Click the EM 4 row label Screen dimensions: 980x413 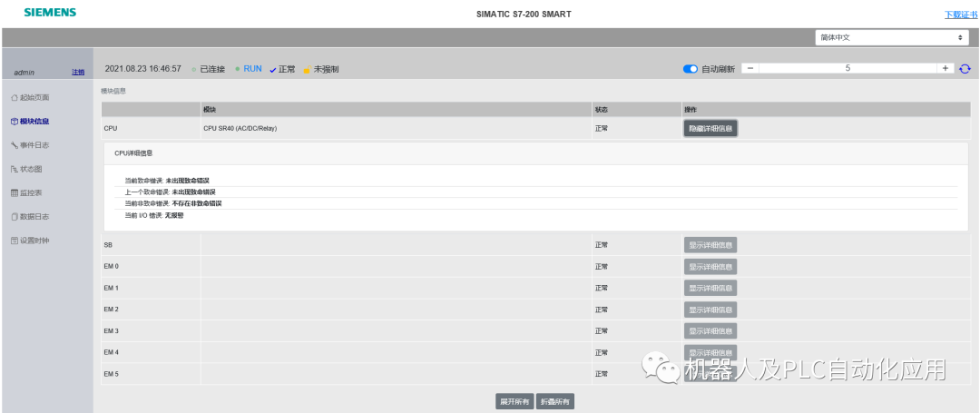[x=112, y=352]
